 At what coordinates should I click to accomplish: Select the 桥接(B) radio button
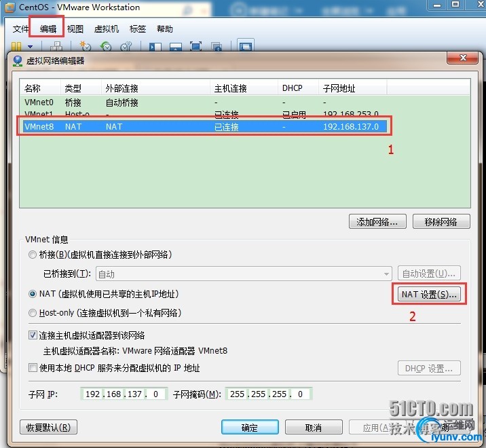point(32,255)
